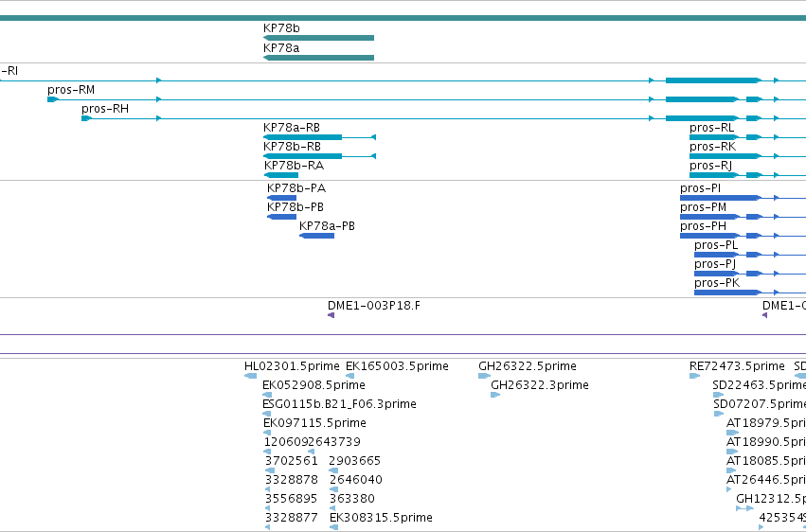Select the DME1-003P18.F feature label

(374, 306)
